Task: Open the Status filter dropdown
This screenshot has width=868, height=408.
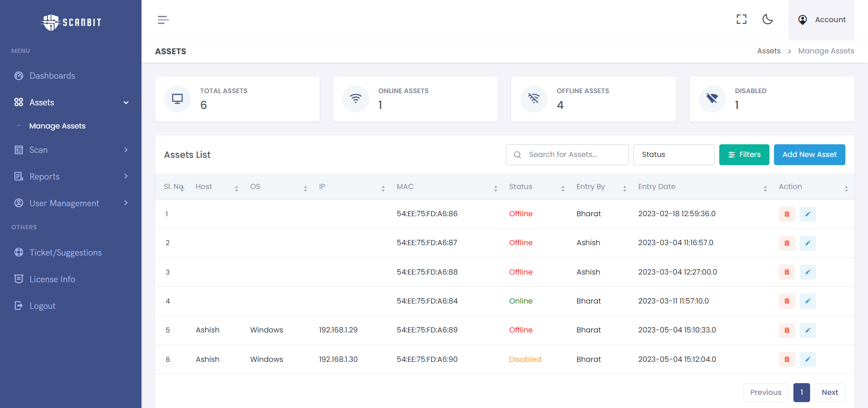Action: 674,155
